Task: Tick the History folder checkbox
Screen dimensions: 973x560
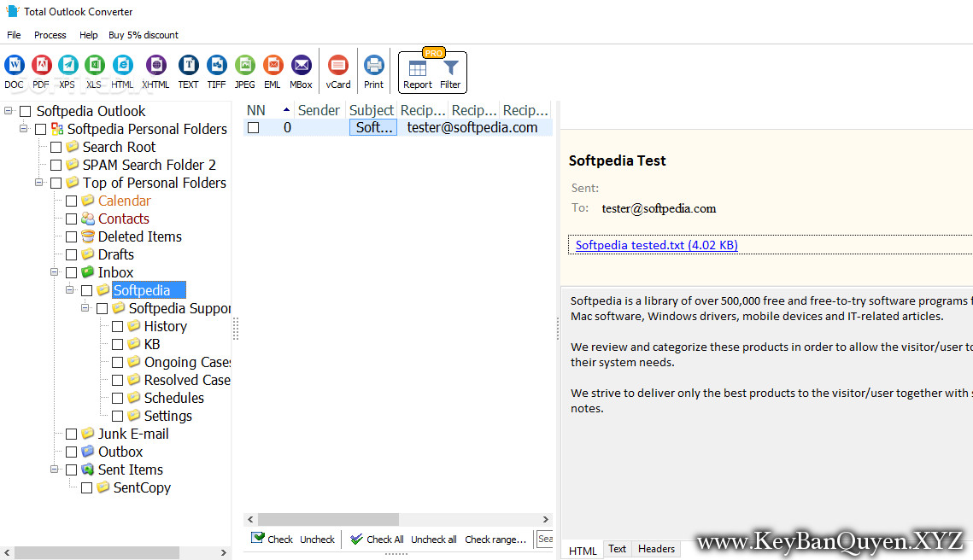Action: (117, 326)
